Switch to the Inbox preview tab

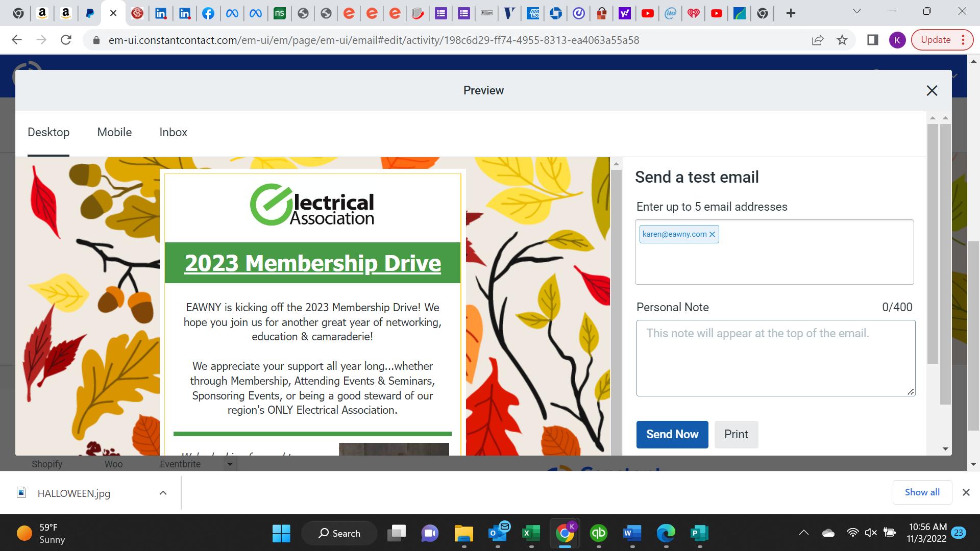click(x=173, y=132)
